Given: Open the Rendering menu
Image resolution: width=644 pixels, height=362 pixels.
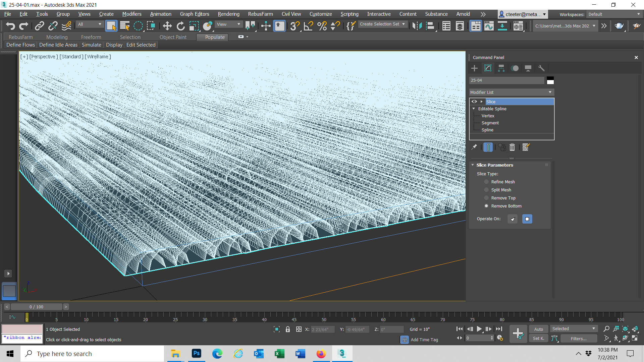Looking at the screenshot, I should tap(228, 14).
